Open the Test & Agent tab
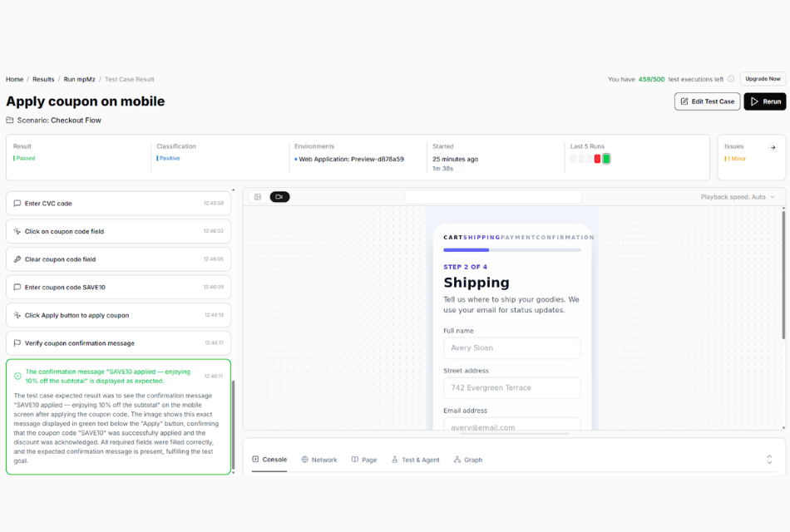The width and height of the screenshot is (790, 532). pos(415,460)
